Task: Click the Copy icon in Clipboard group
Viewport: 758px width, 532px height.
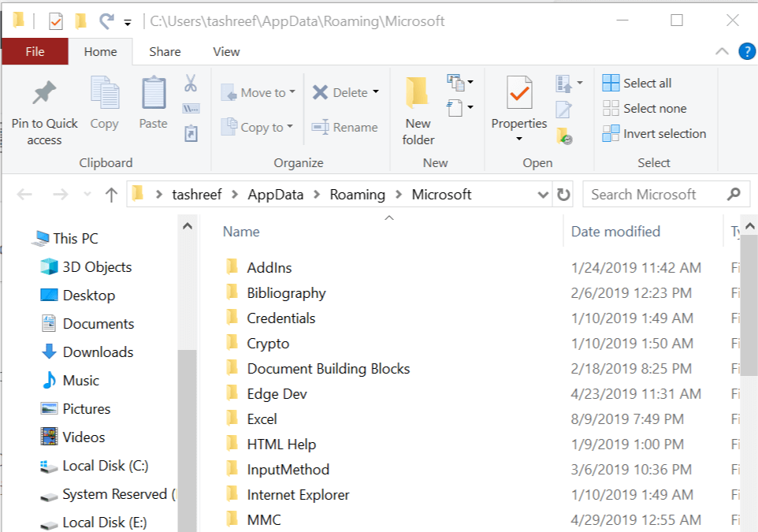Action: 105,92
